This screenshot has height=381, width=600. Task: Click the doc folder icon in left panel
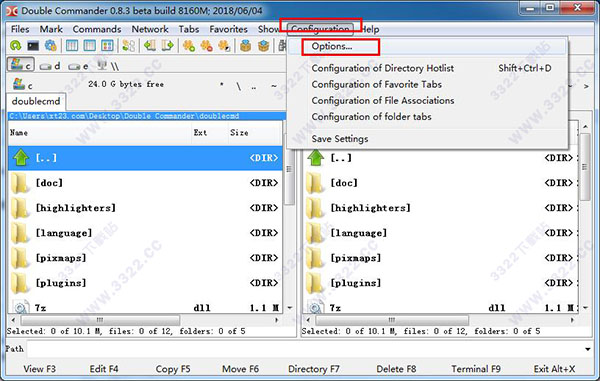[20, 183]
